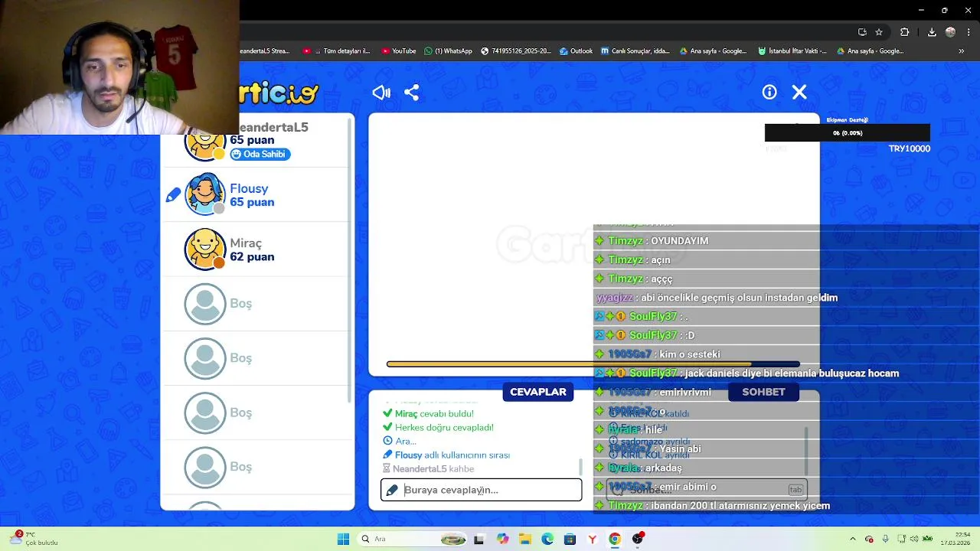Click 'NeandertaL5 kahbe' answer line

tap(428, 469)
